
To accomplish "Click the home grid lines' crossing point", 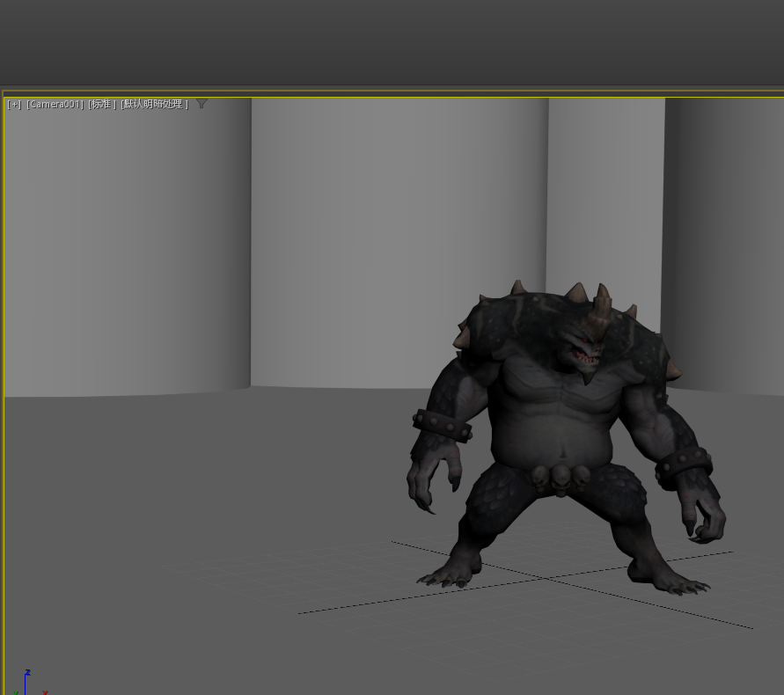I will [x=544, y=578].
